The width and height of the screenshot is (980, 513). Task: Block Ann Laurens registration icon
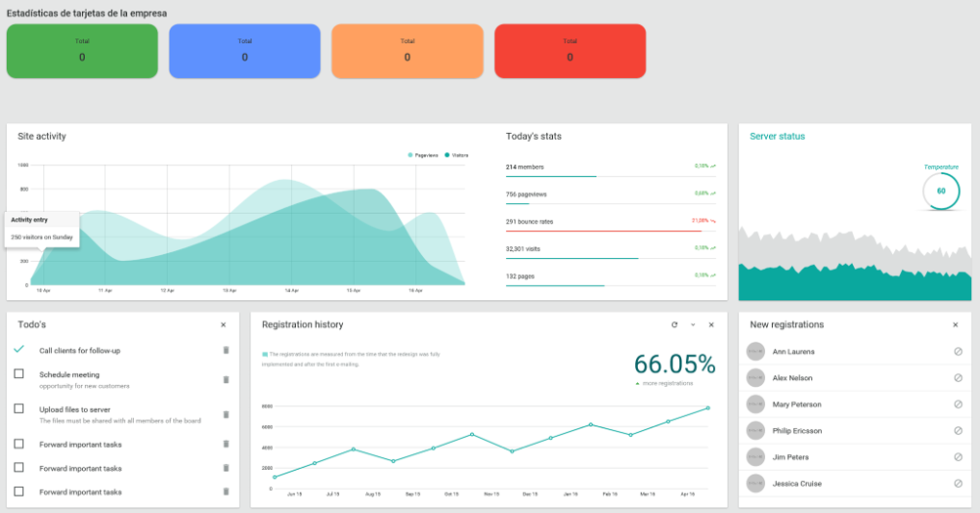958,352
